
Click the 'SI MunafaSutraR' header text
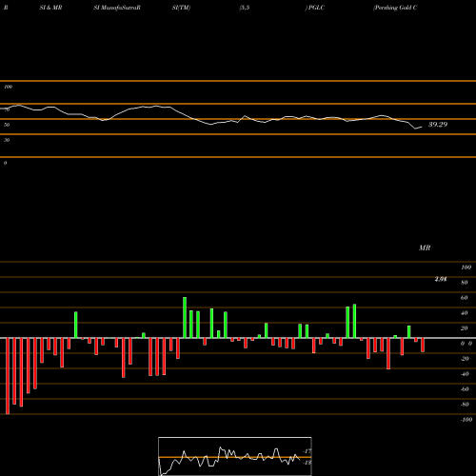pyautogui.click(x=117, y=8)
